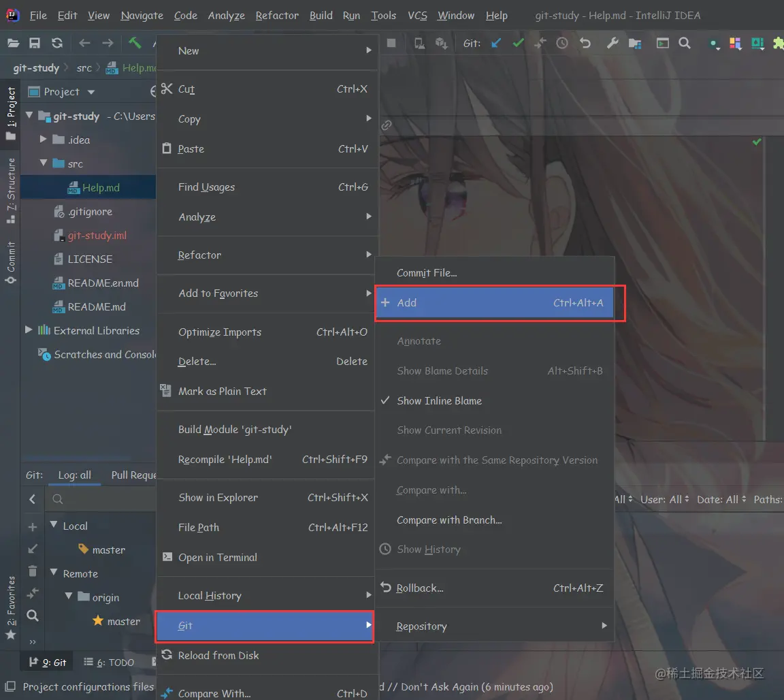The image size is (784, 700).
Task: Click the tool windows icon in status bar
Action: [10, 686]
